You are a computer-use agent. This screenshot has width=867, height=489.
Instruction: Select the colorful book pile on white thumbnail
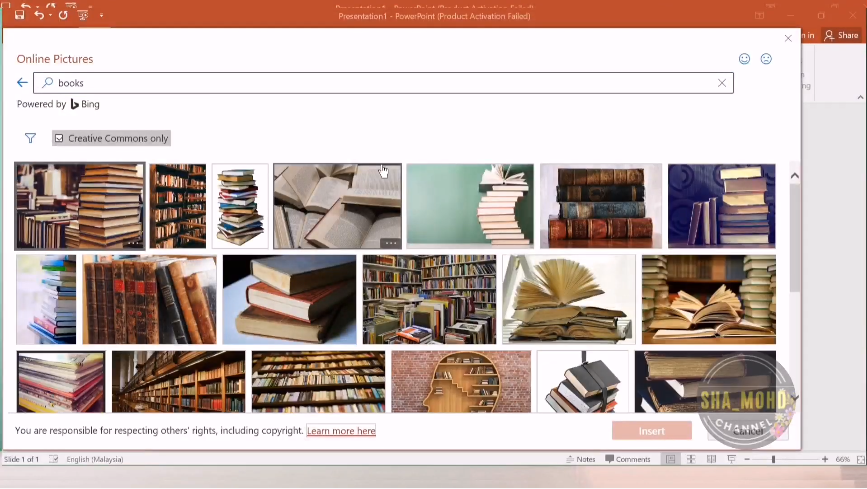tap(240, 206)
